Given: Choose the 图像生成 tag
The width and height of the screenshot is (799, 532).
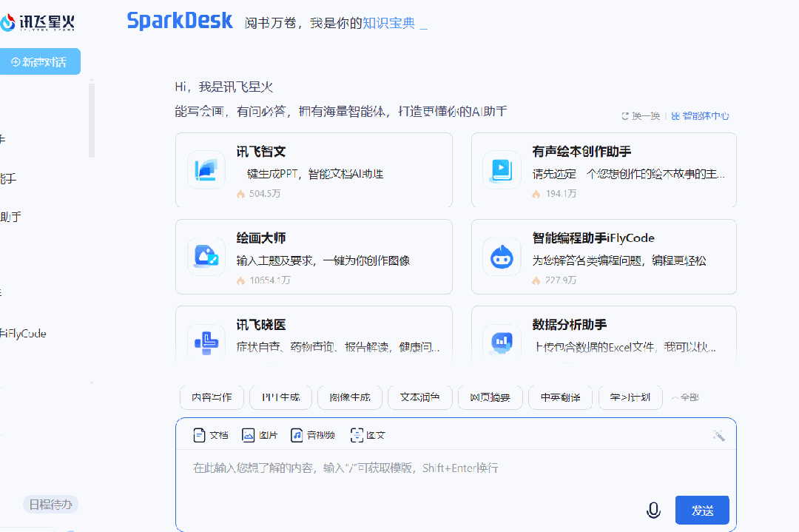Looking at the screenshot, I should point(349,397).
